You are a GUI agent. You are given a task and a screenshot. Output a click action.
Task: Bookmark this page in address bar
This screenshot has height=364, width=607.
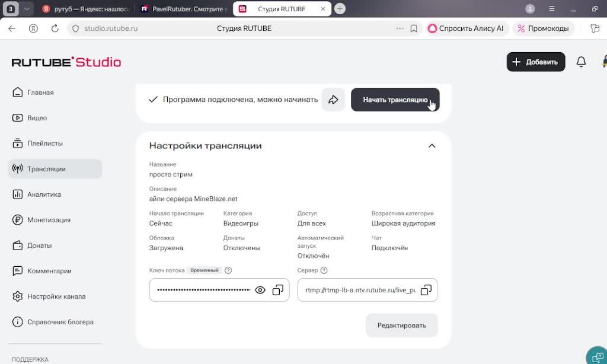pyautogui.click(x=414, y=28)
